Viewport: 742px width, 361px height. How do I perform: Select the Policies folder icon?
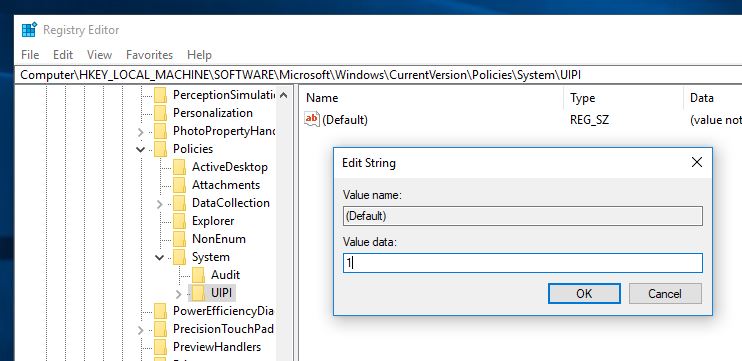click(161, 149)
